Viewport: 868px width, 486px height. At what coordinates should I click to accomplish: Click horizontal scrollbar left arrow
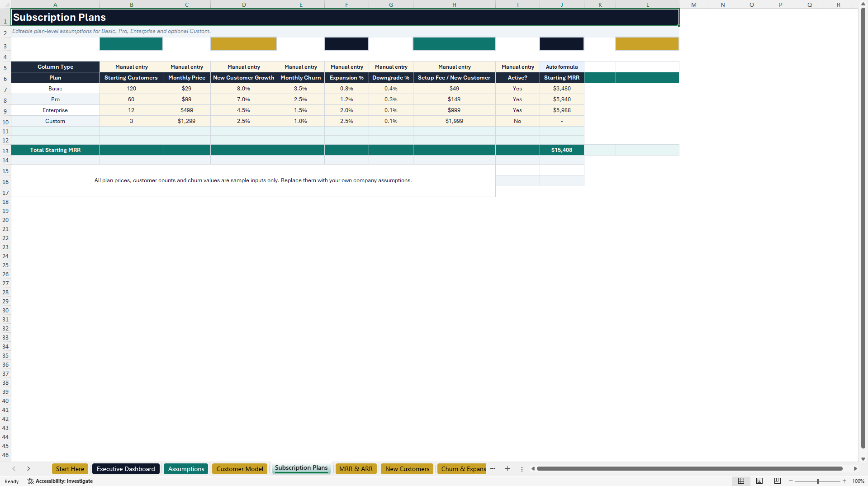pyautogui.click(x=533, y=469)
